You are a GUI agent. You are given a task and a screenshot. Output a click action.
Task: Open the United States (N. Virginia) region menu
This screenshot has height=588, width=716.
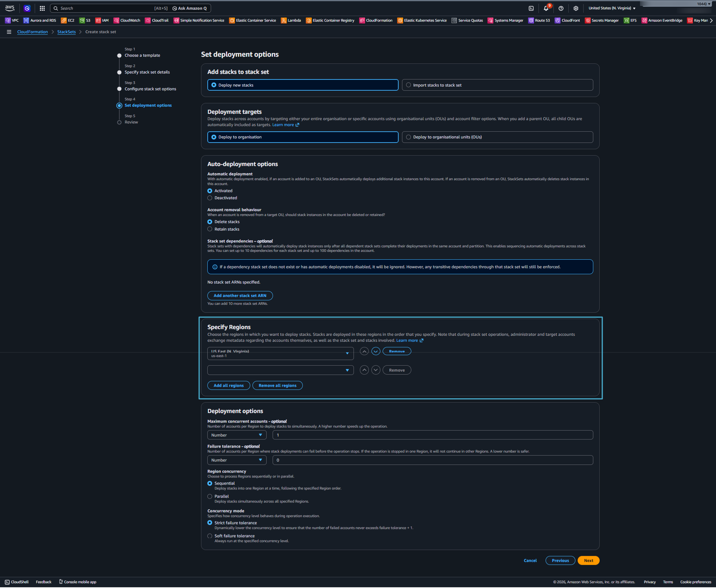[x=611, y=8]
